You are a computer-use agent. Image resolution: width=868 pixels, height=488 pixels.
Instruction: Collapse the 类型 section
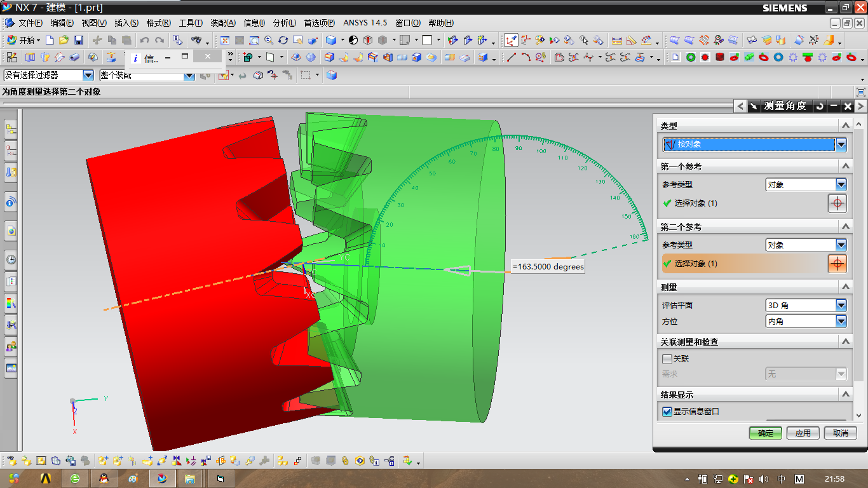[x=846, y=126]
